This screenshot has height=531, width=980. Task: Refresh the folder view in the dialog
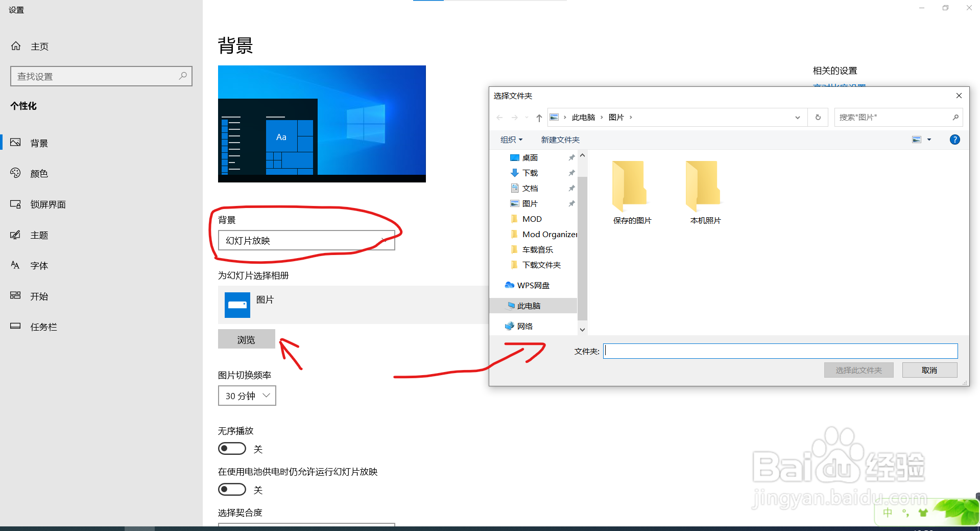click(818, 117)
